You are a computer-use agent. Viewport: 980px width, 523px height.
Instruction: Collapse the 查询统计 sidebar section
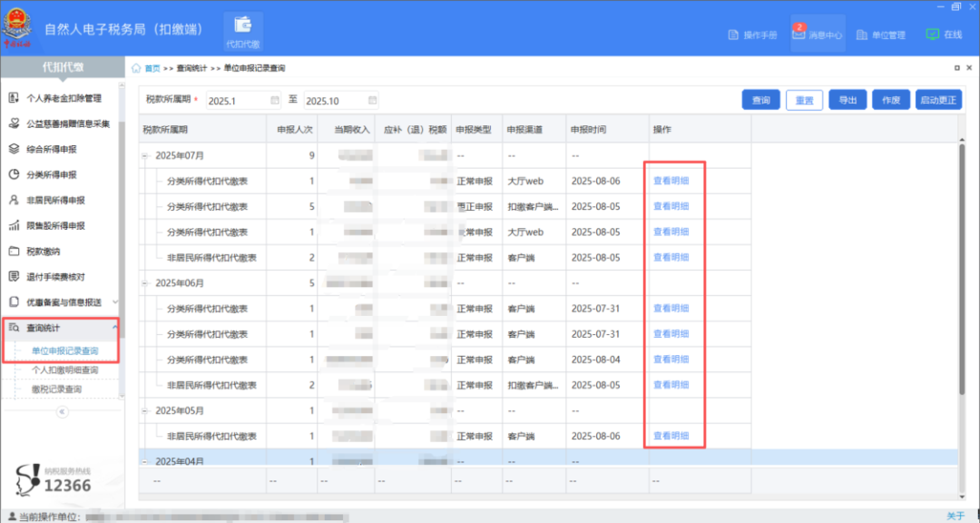coord(114,327)
